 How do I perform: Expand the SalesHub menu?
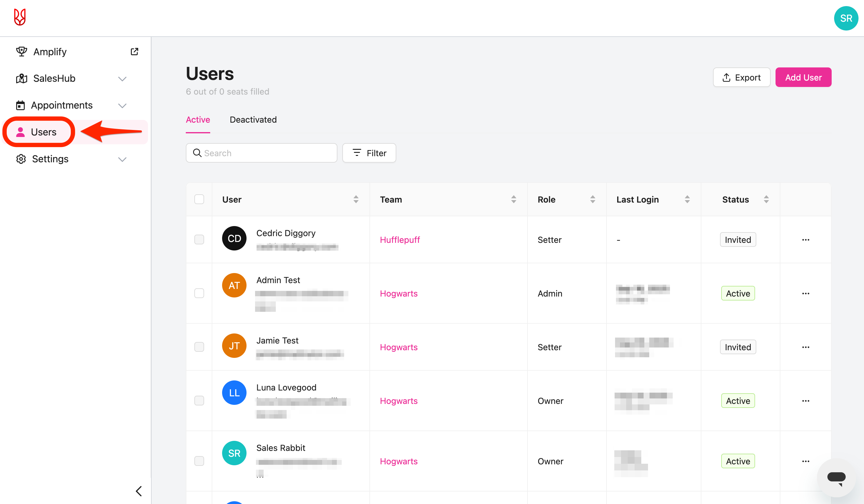[x=122, y=79]
